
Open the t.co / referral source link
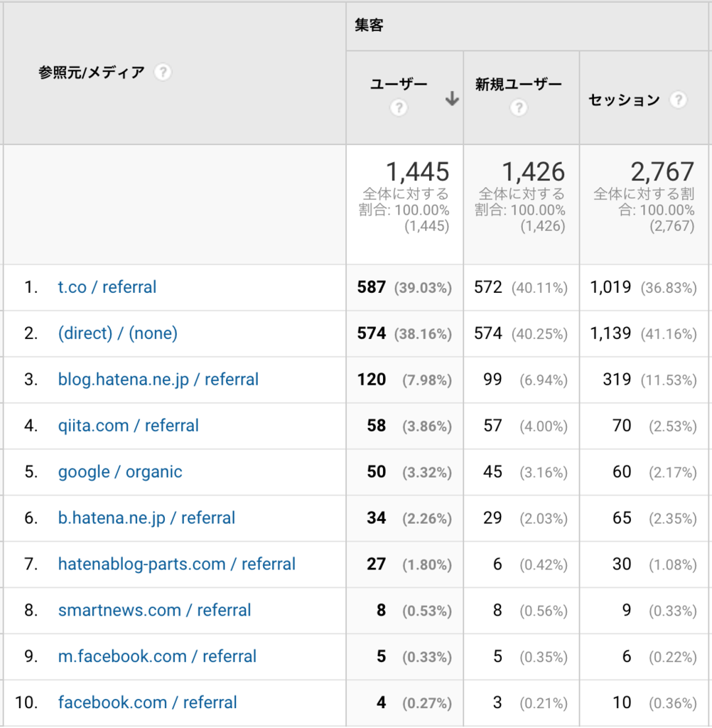[x=107, y=287]
